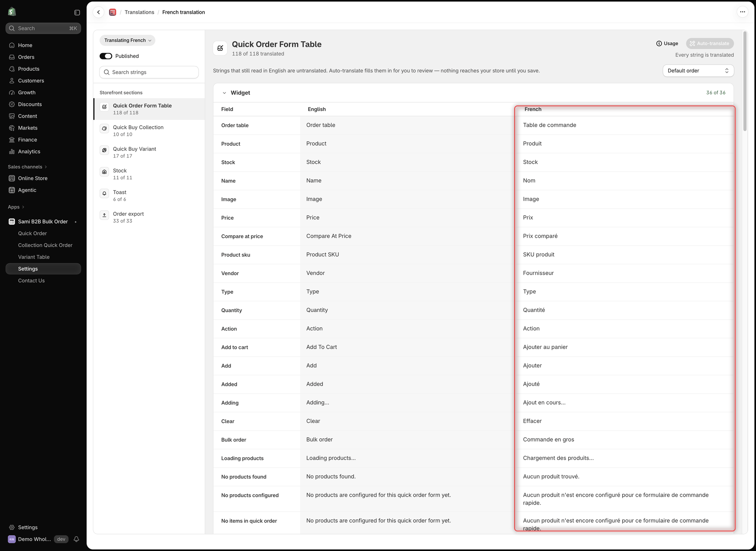This screenshot has width=756, height=551.
Task: Click the Translations breadcrumb link
Action: point(139,12)
